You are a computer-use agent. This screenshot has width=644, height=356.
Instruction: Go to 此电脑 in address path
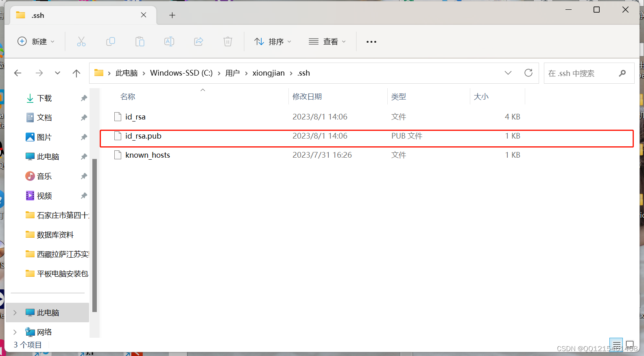point(127,73)
